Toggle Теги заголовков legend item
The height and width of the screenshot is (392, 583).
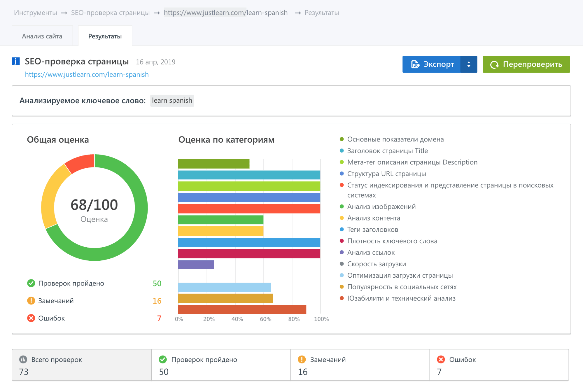(x=369, y=230)
